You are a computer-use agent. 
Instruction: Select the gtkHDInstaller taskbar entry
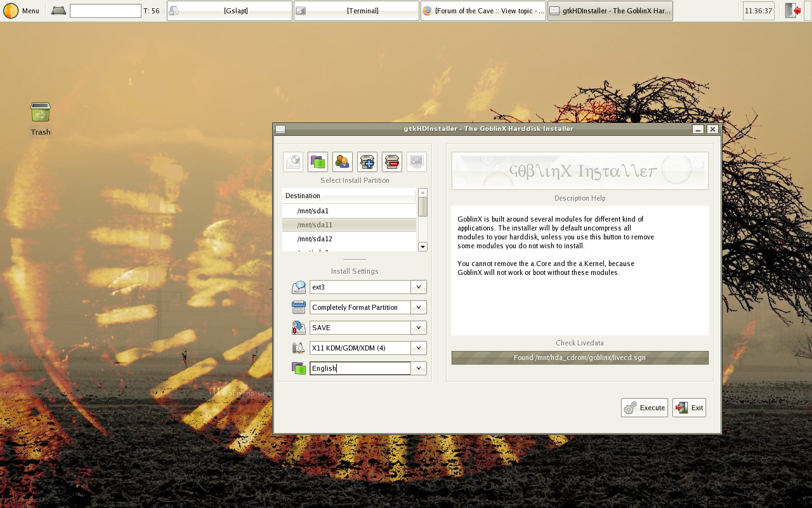coord(610,11)
